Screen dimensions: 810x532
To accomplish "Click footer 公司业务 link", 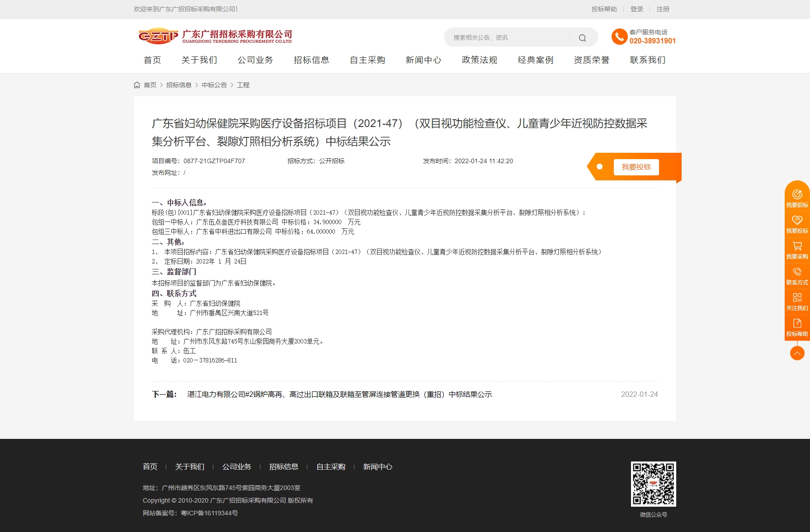I will (237, 467).
